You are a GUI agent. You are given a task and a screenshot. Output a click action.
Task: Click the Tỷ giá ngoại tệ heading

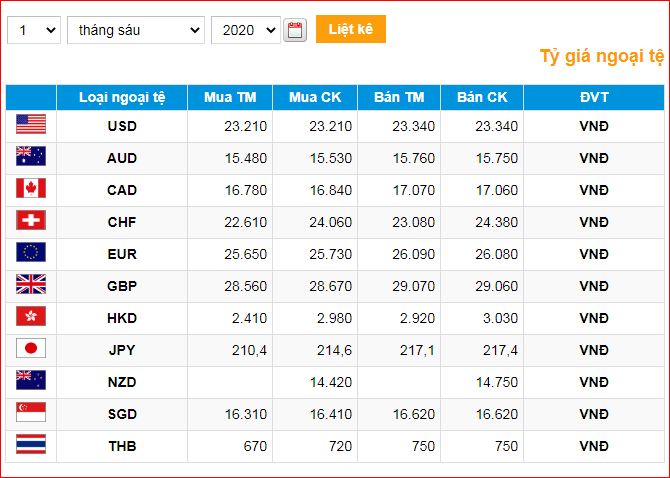tap(602, 56)
